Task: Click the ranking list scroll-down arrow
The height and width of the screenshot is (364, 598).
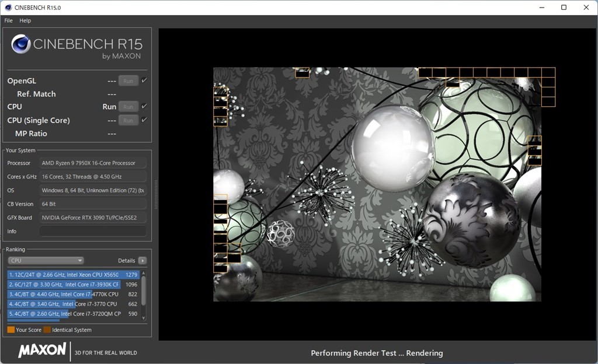Action: point(144,318)
